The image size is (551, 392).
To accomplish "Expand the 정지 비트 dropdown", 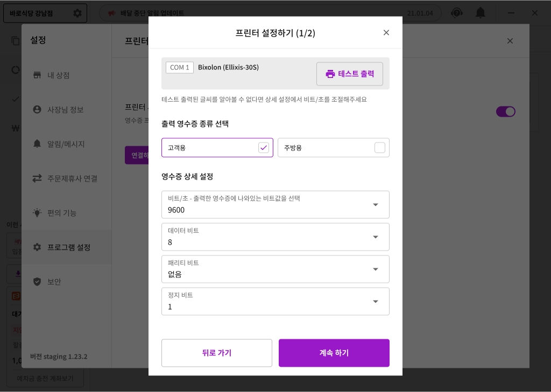I will [376, 302].
